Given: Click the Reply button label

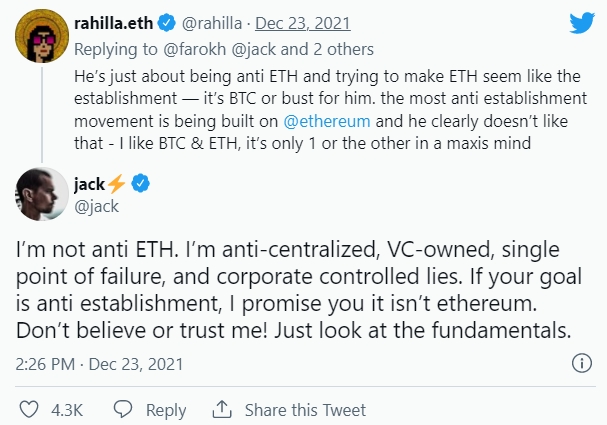Looking at the screenshot, I should click(166, 410).
